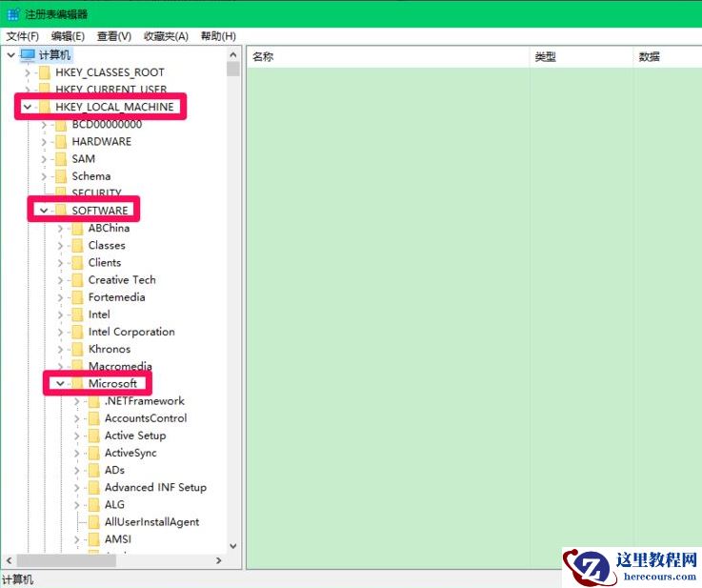Select the HKEY_CURRENT_USER key label
This screenshot has width=702, height=588.
pos(111,90)
